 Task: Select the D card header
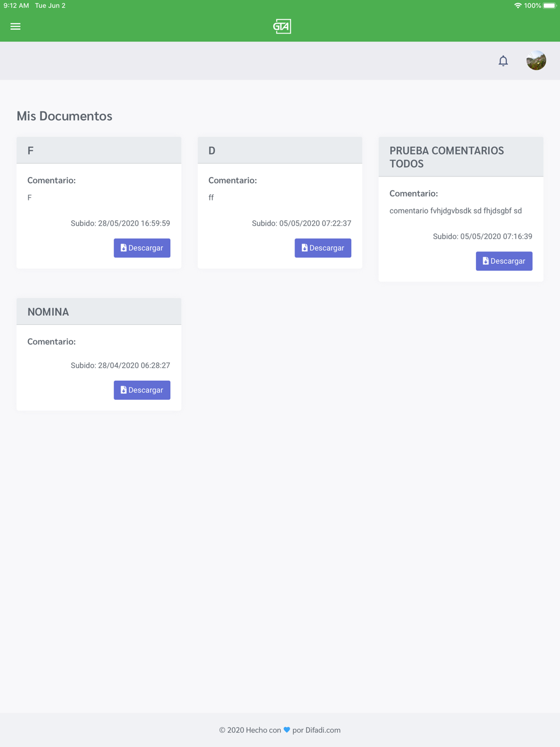click(280, 151)
